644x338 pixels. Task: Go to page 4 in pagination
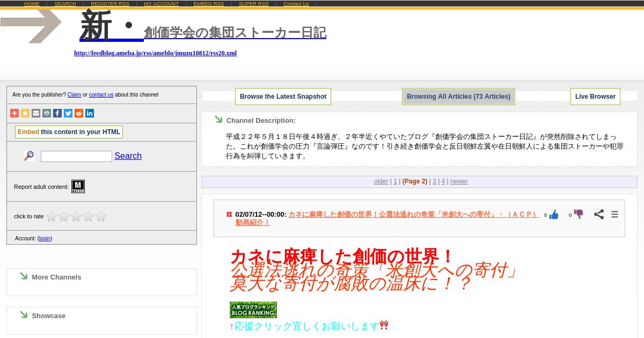[443, 181]
